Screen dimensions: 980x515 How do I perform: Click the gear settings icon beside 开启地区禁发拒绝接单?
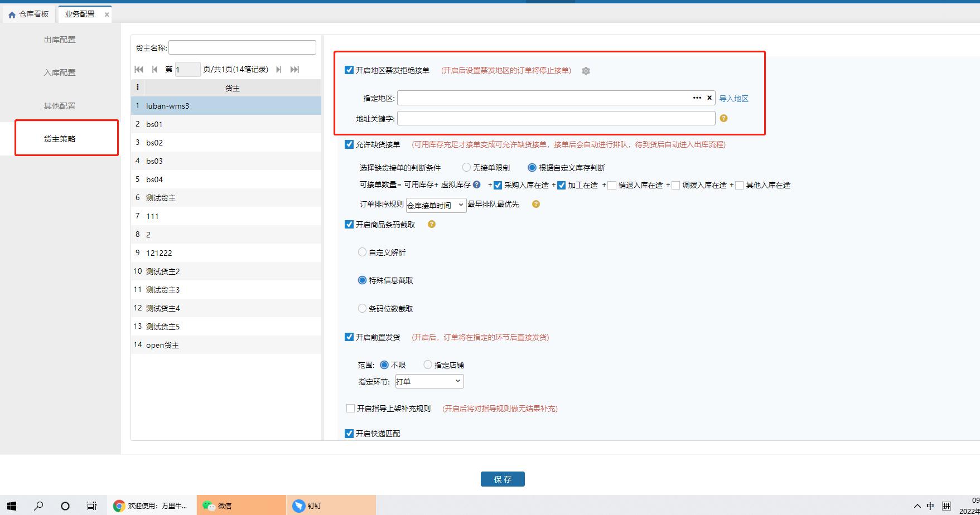(x=585, y=71)
